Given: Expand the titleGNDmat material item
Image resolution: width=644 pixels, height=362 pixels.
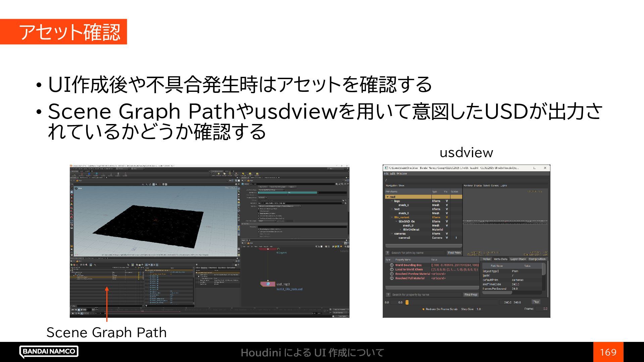Looking at the screenshot, I should (x=400, y=230).
